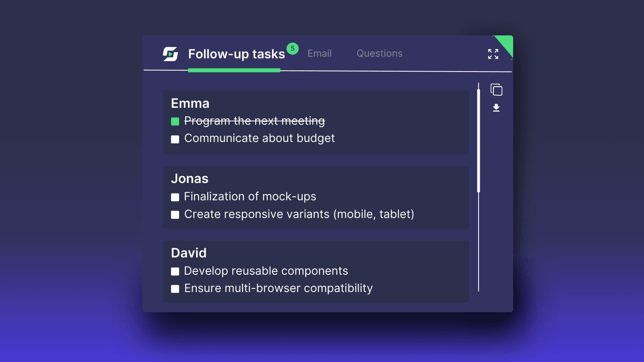
Task: Click the green '5' notification badge
Action: [293, 48]
